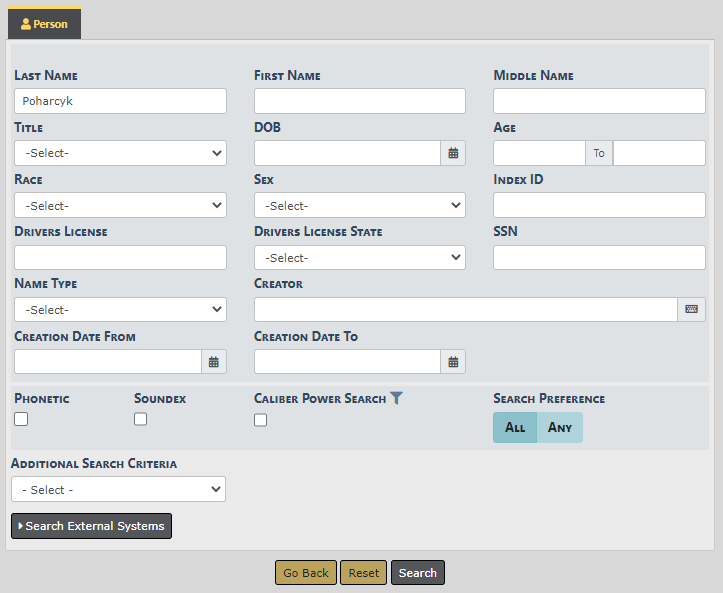Set Search Preference to Any

560,427
